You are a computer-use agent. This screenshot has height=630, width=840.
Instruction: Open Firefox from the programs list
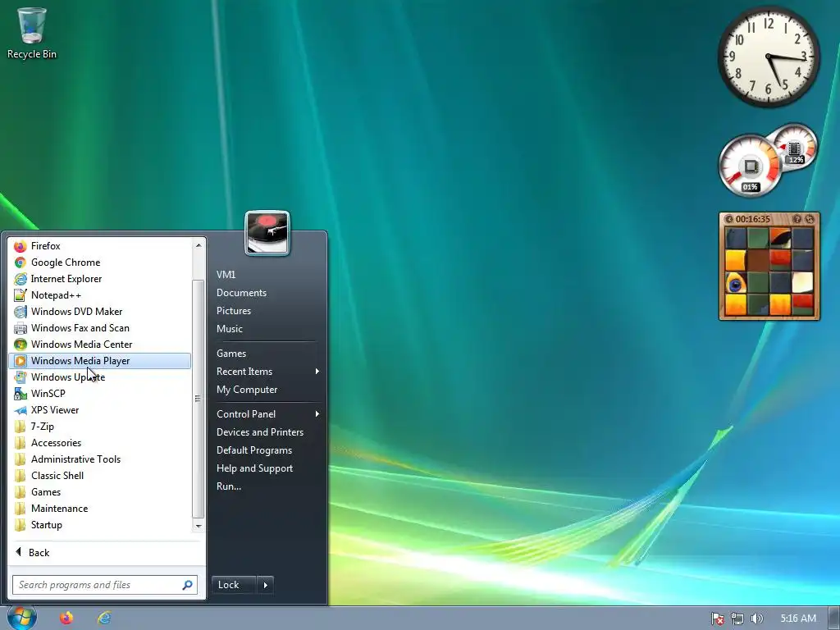coord(99,246)
